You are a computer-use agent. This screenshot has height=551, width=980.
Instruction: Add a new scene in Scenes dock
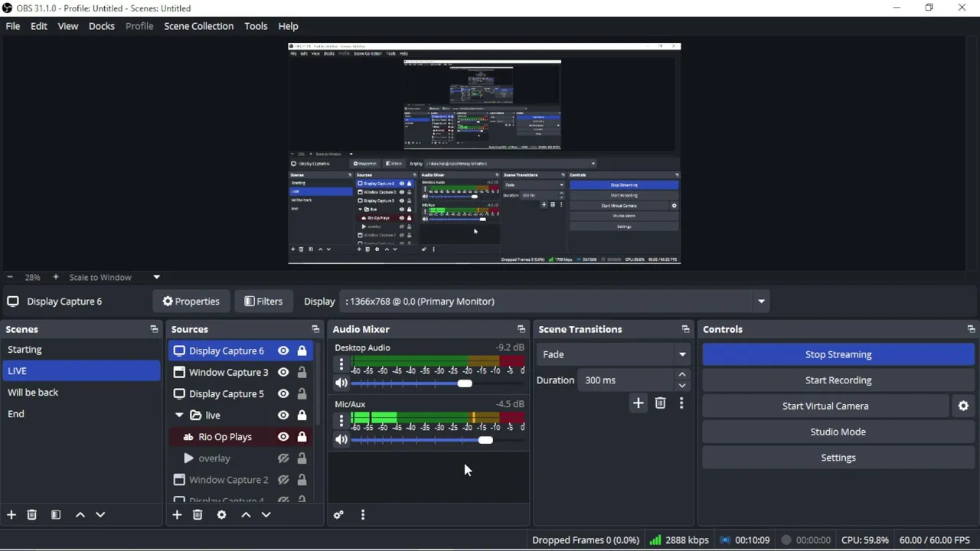coord(11,515)
